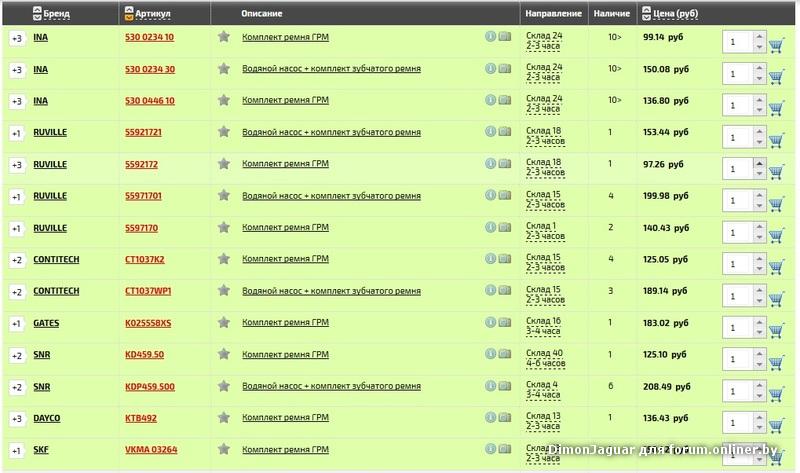Image resolution: width=800 pixels, height=473 pixels.
Task: Add RUVILLE 55921721 to the cart
Action: pos(776,141)
